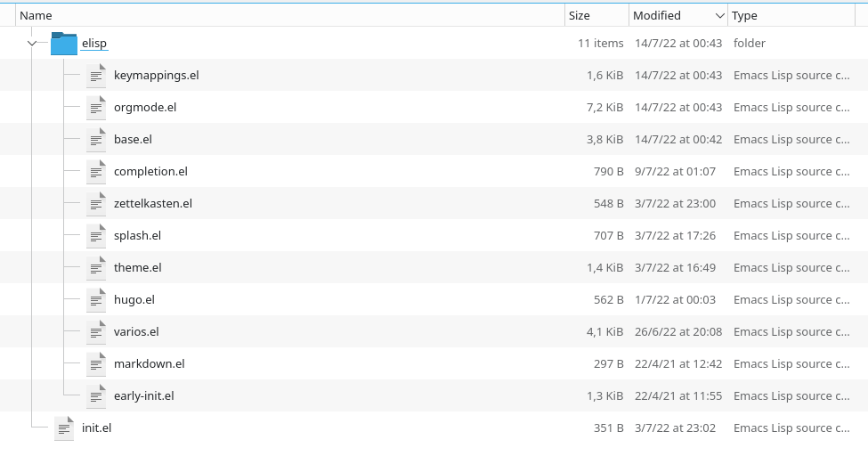Click the completion.el file icon
The height and width of the screenshot is (456, 868).
point(96,172)
